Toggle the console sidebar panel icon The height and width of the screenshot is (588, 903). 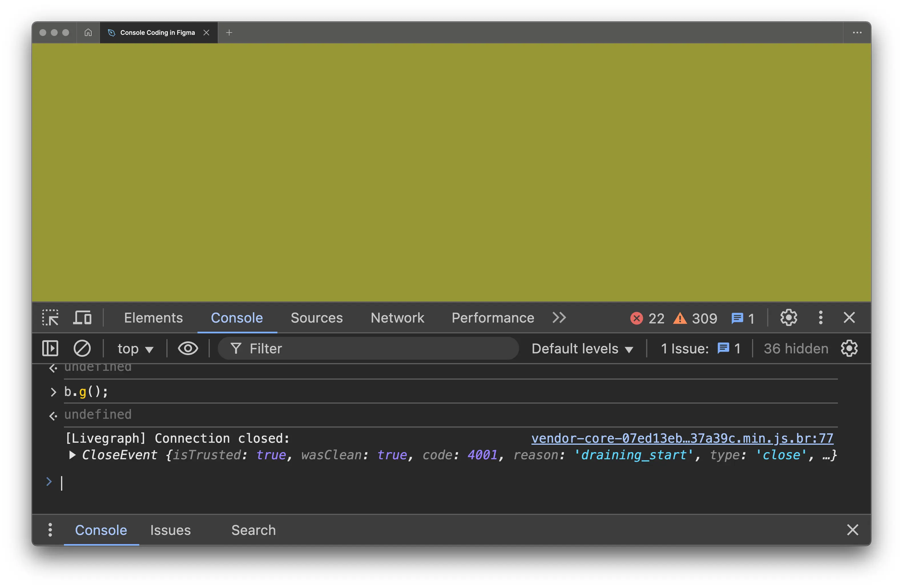50,349
